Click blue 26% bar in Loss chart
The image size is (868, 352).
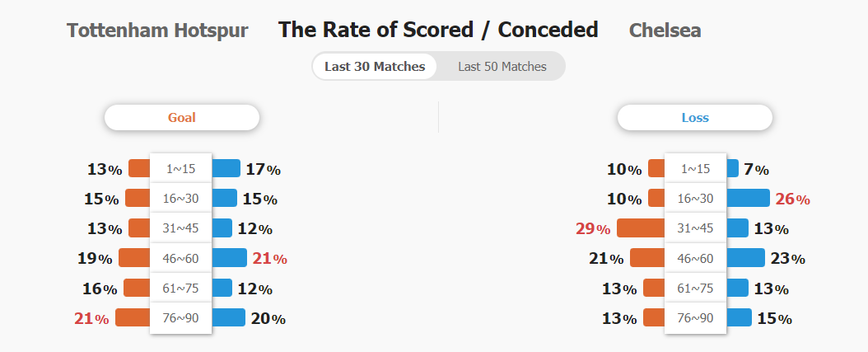tap(748, 198)
